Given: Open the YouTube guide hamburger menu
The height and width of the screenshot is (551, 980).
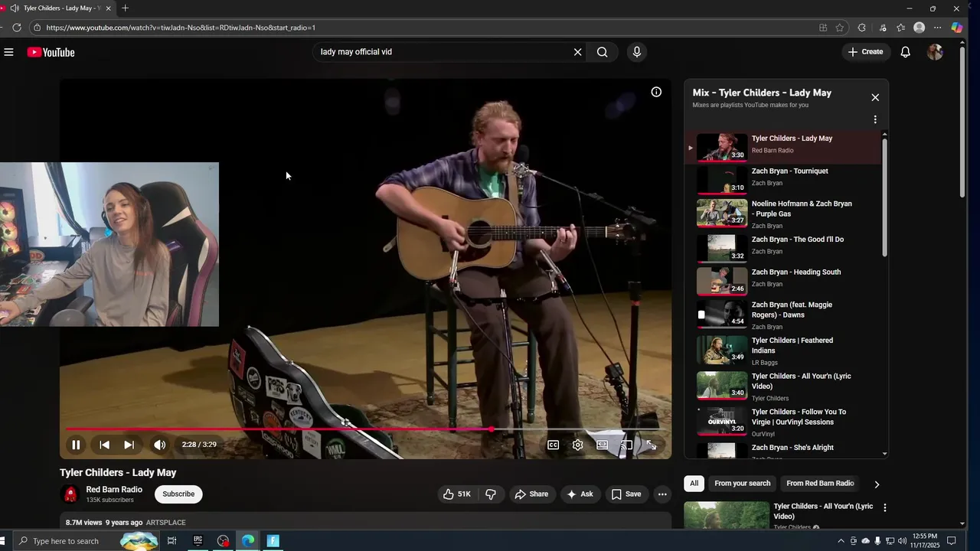Looking at the screenshot, I should click(x=8, y=52).
